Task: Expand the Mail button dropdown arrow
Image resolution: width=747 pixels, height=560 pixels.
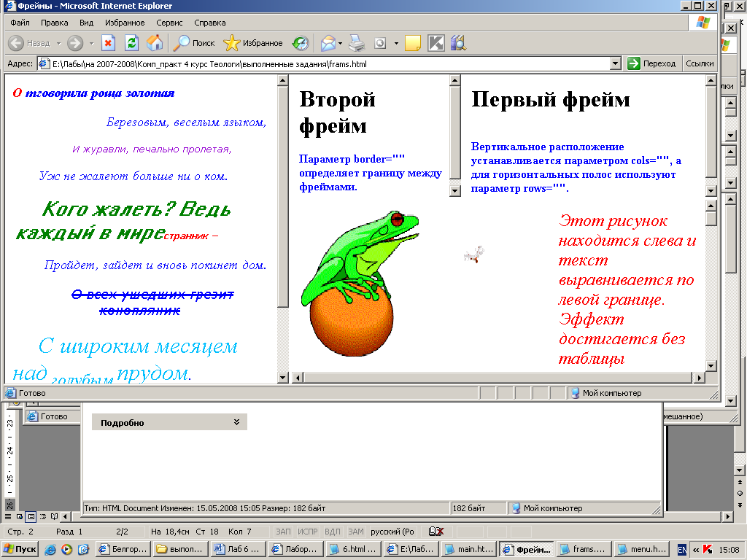Action: click(x=340, y=43)
